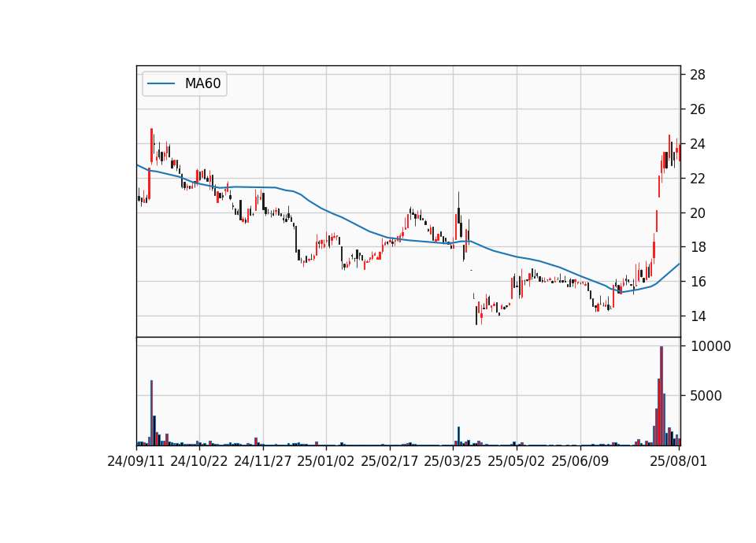Image resolution: width=756 pixels, height=543 pixels.
Task: Click date label 24/10/22
Action: 199,461
